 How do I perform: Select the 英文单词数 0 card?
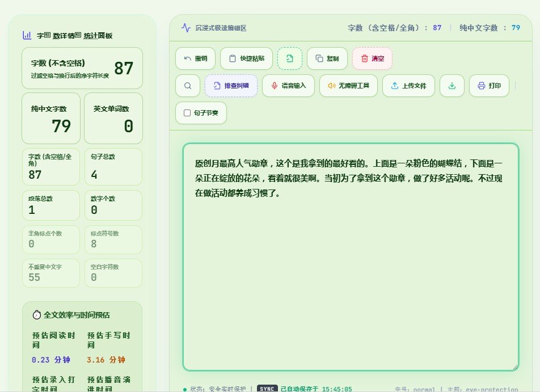(113, 118)
